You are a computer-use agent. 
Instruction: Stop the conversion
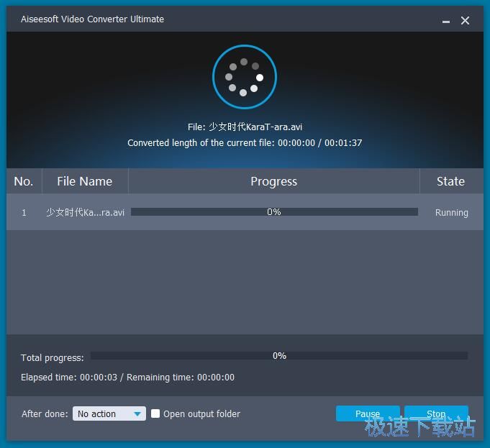pyautogui.click(x=436, y=413)
